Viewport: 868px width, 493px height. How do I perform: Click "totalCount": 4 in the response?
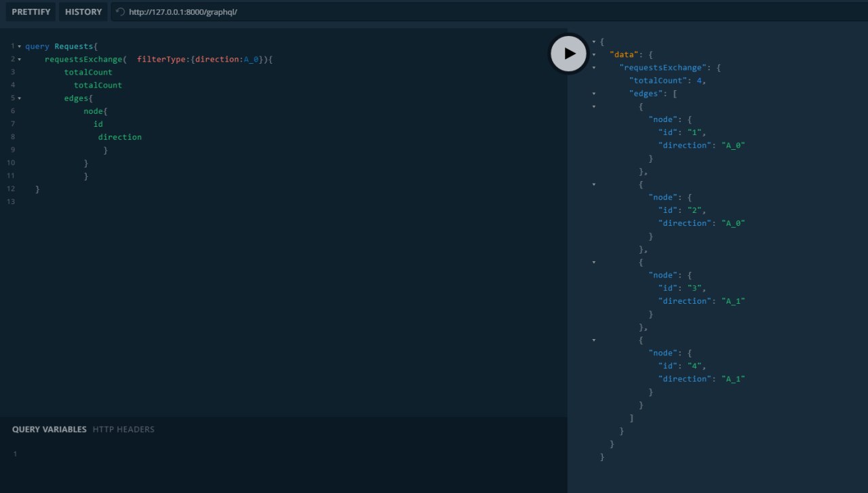pyautogui.click(x=667, y=80)
